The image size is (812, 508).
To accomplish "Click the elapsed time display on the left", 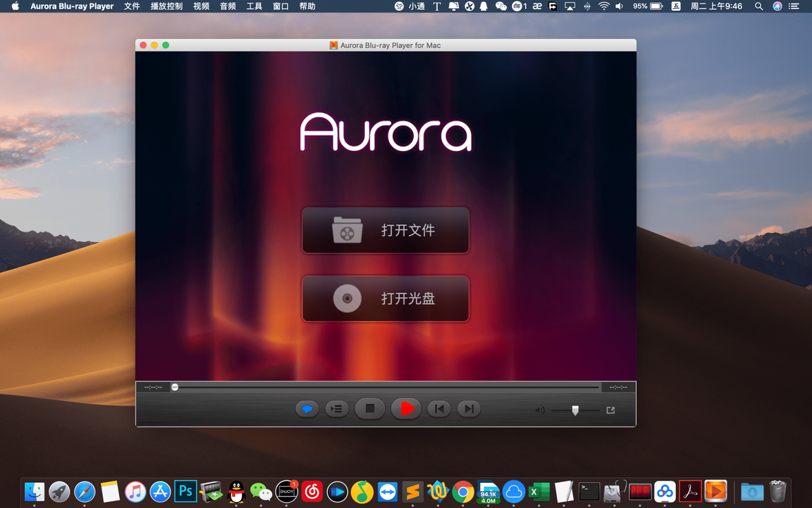I will (x=153, y=387).
